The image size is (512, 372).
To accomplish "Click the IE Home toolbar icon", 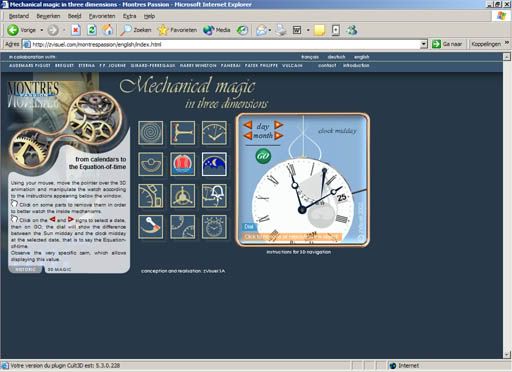I will [x=107, y=30].
